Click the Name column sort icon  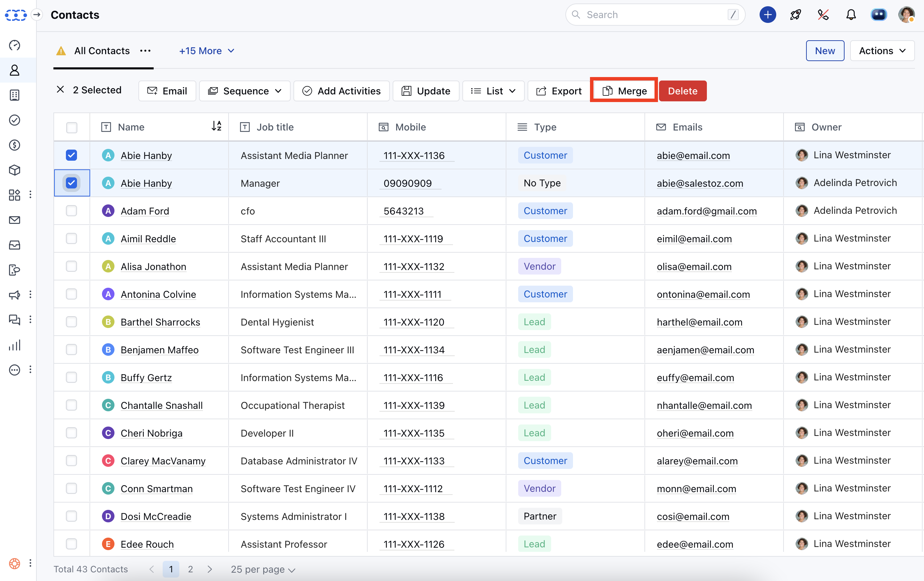tap(216, 126)
